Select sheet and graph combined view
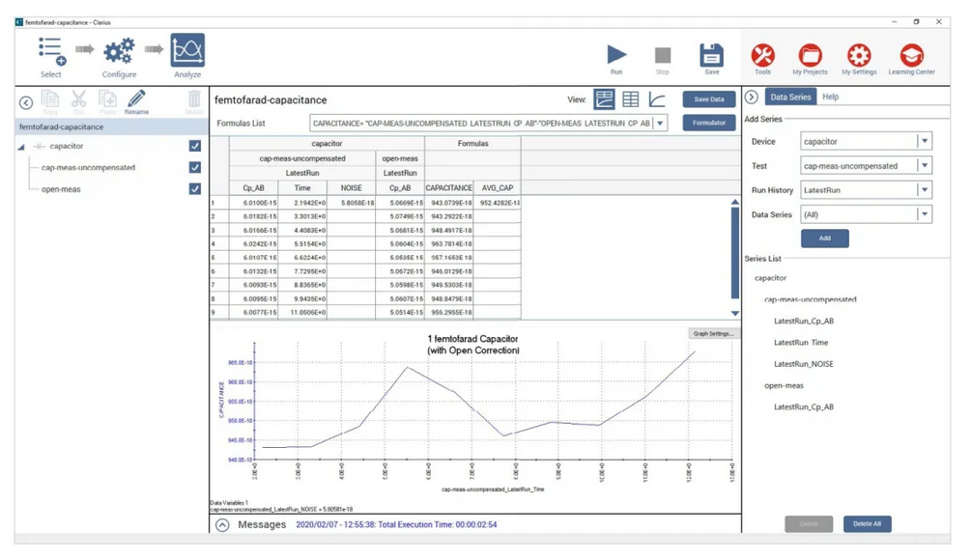Viewport: 971px width, 560px height. point(604,99)
